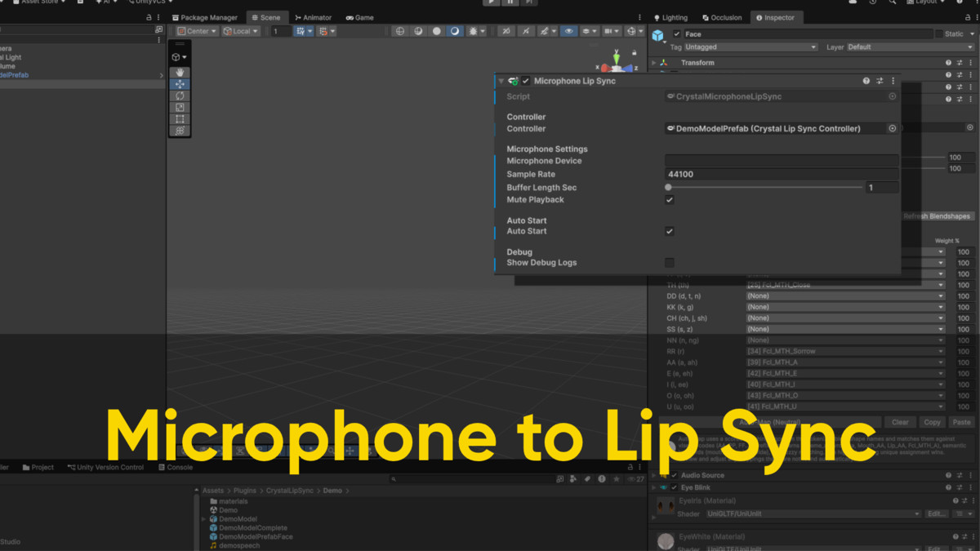Select the Hand tool in the Scene toolbar
980x551 pixels.
180,71
